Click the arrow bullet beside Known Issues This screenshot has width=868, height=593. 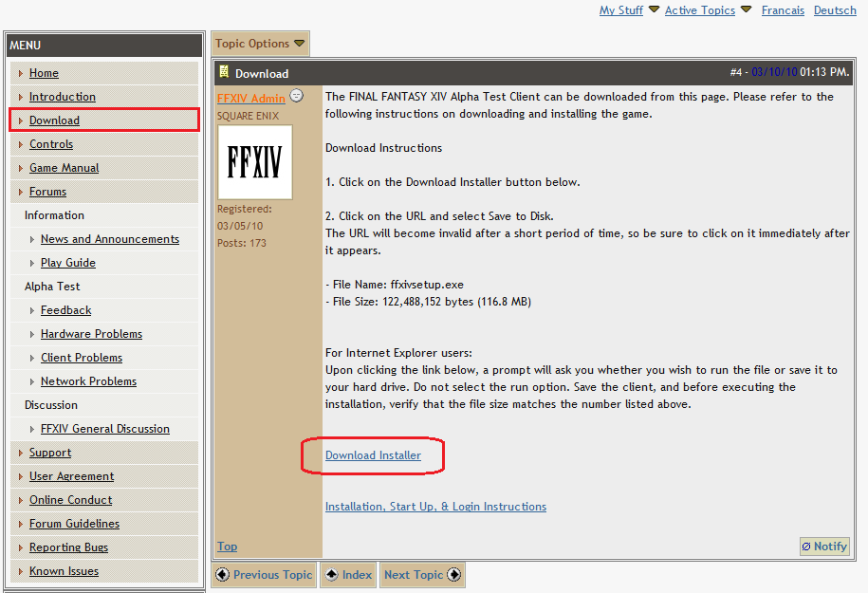(x=21, y=571)
